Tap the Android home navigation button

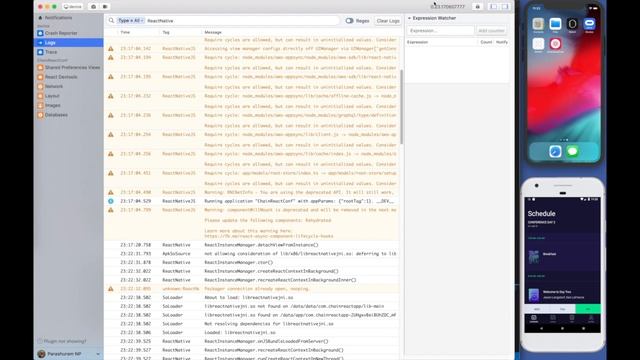[562, 328]
